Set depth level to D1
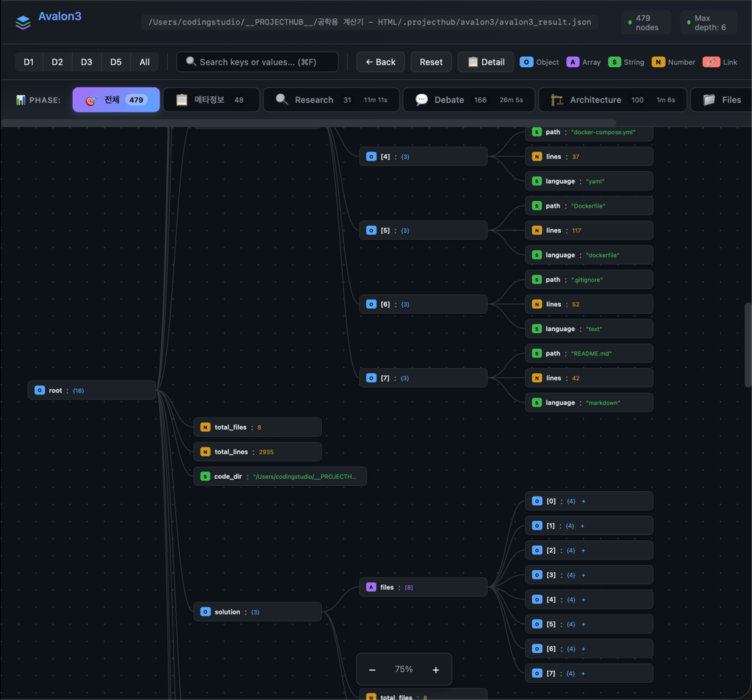Viewport: 752px width, 700px height. [x=29, y=62]
